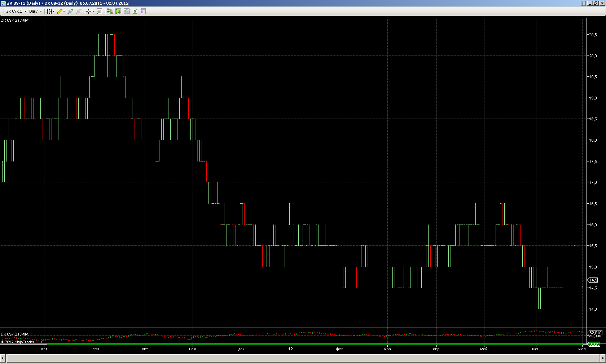Expand the crosshair cursor dropdown arrow
Screen dimensions: 606x364
(93, 11)
